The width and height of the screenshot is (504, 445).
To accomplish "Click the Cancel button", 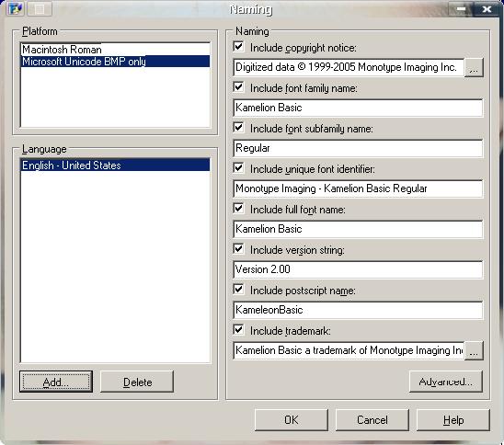I will (372, 420).
